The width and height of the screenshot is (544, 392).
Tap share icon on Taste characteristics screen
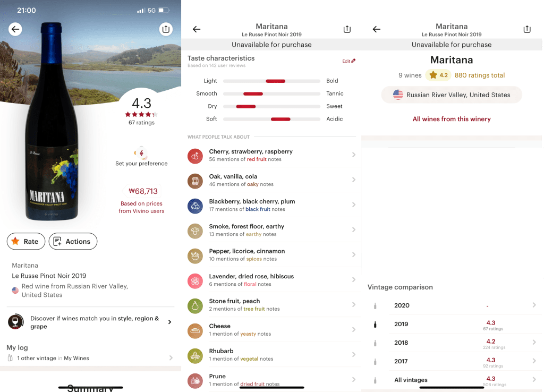click(347, 29)
